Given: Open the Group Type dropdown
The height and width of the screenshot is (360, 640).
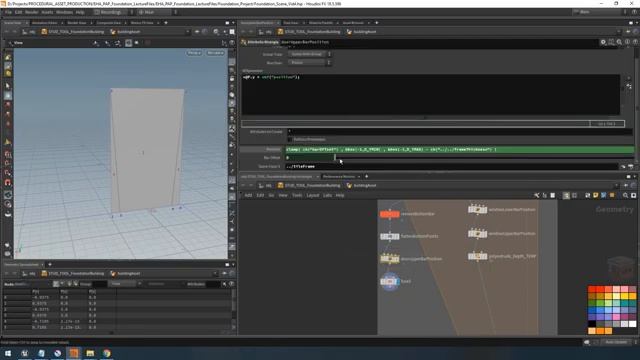Looking at the screenshot, I should [309, 54].
